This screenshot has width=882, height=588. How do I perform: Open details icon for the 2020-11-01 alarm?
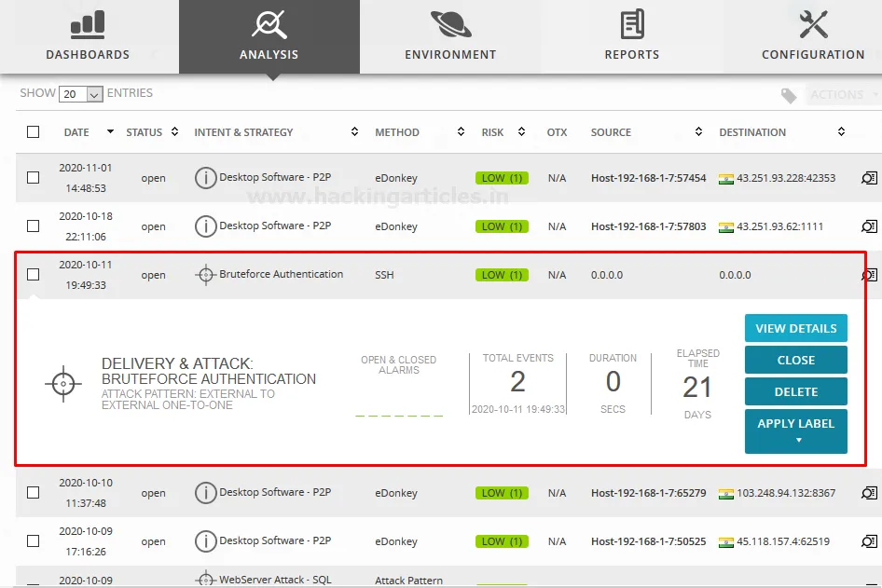[869, 177]
